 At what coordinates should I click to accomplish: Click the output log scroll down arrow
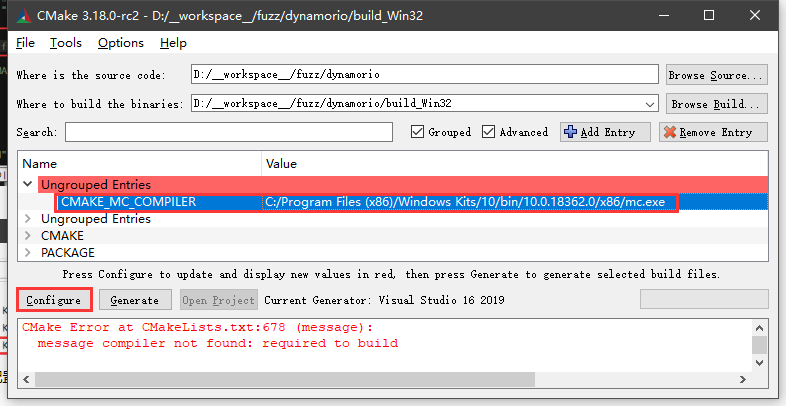(x=759, y=362)
